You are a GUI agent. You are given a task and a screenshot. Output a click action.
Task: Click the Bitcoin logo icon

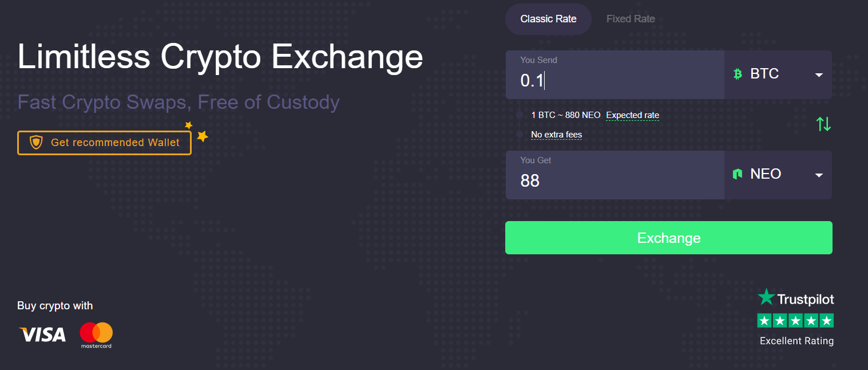coord(738,74)
